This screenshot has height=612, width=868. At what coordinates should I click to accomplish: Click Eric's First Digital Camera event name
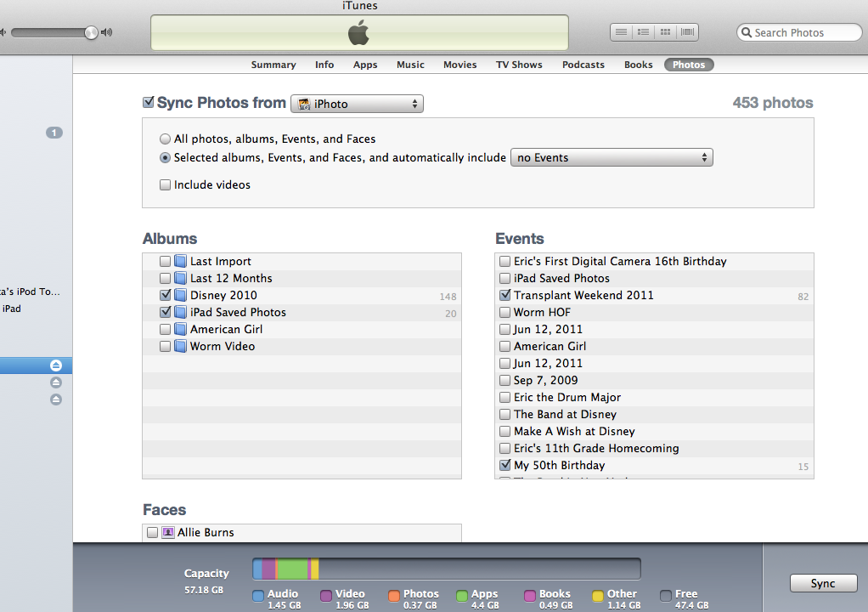pos(620,261)
